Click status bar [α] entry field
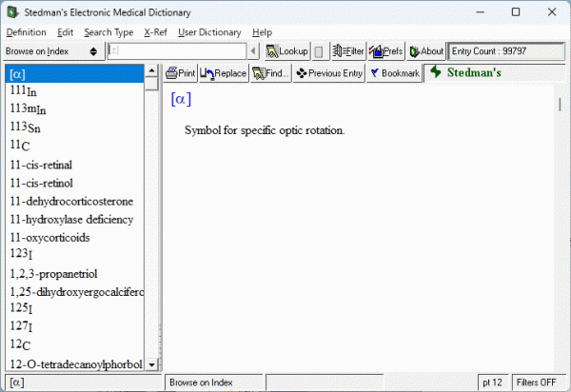 click(83, 382)
